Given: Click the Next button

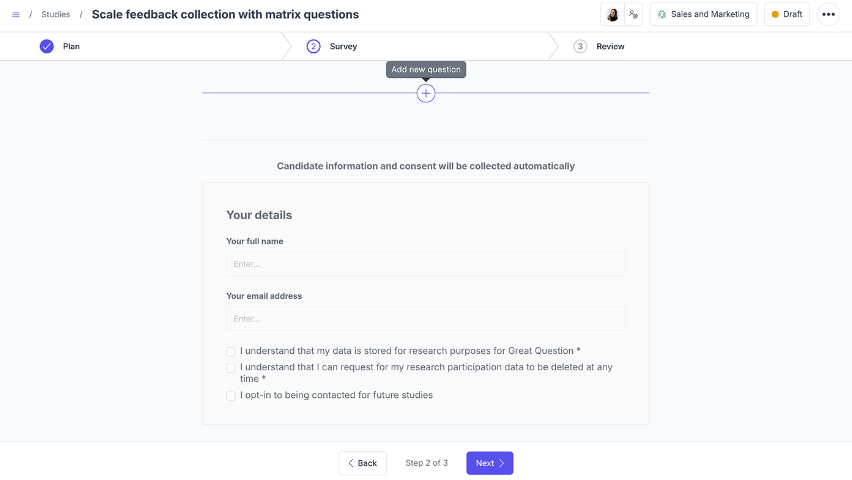Looking at the screenshot, I should point(489,463).
